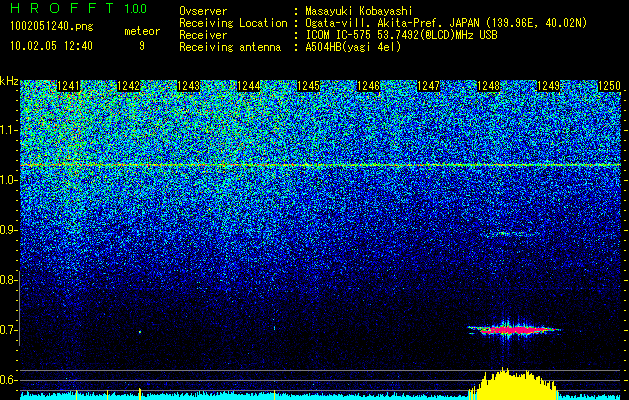Click the 1246 time marker label
This screenshot has height=400, width=629.
(x=369, y=86)
